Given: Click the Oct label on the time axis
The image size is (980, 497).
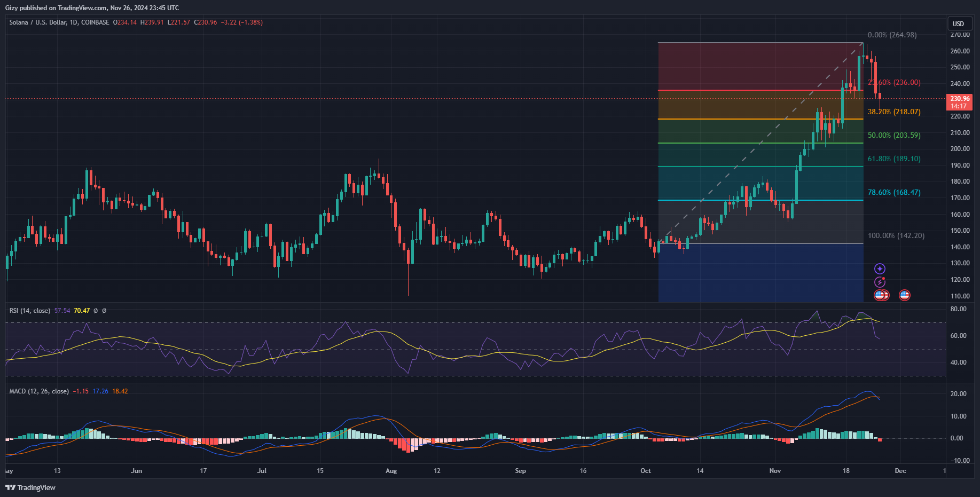Looking at the screenshot, I should pyautogui.click(x=646, y=471).
